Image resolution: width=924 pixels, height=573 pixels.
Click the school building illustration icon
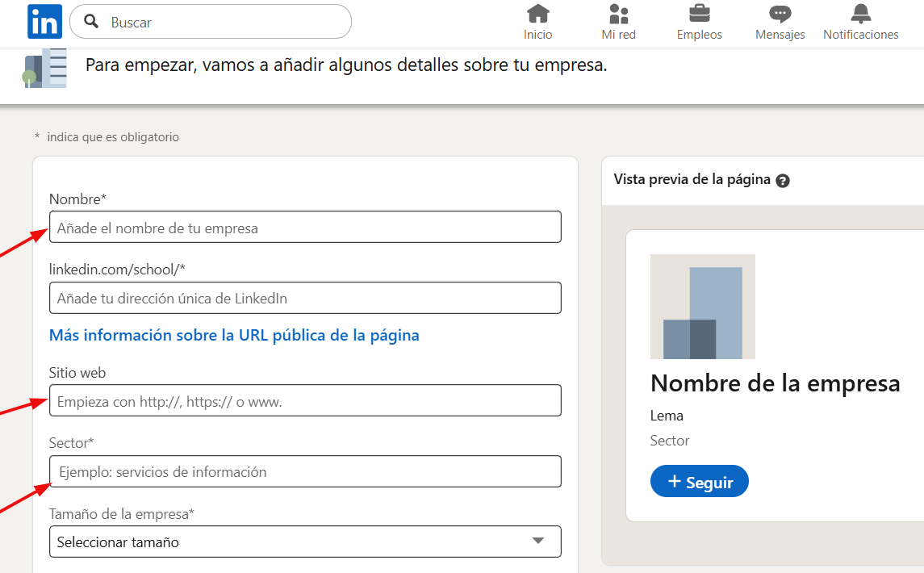pyautogui.click(x=44, y=67)
